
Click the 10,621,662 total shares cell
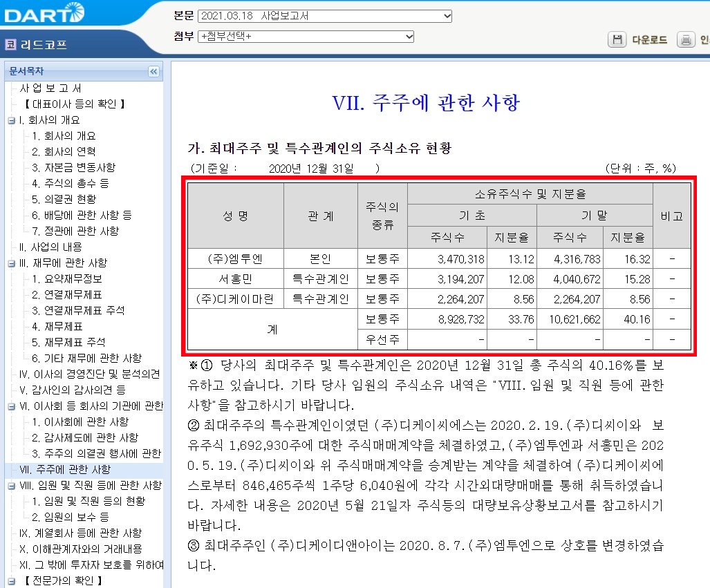click(570, 319)
